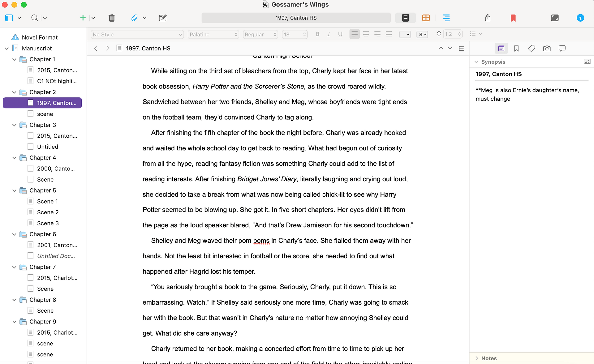Toggle italic formatting

coord(329,34)
